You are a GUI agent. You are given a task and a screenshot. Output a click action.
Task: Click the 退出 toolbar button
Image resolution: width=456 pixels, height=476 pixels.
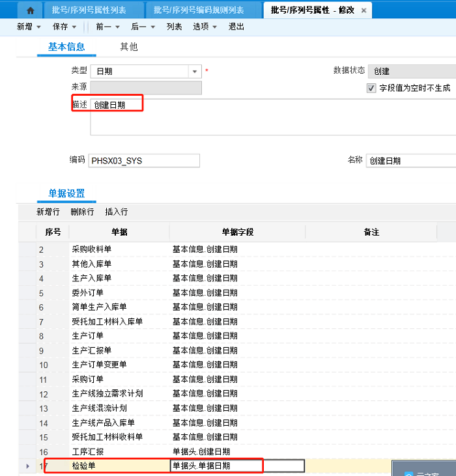pos(236,27)
